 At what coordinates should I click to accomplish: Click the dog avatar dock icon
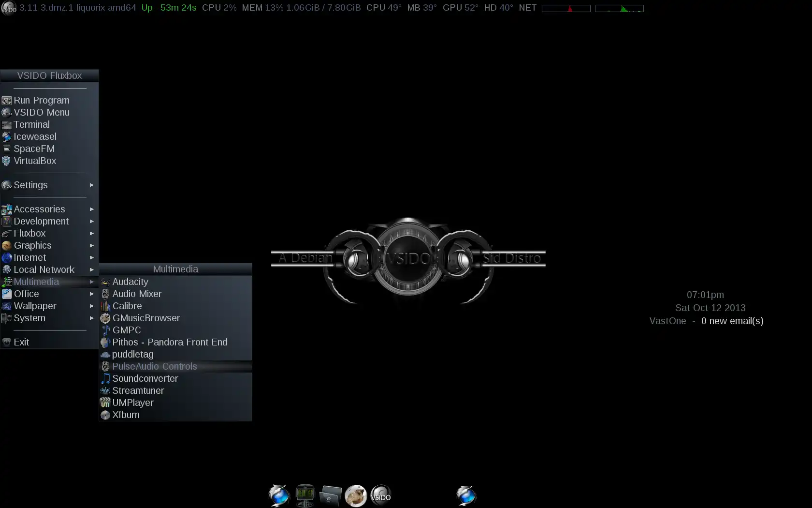point(356,495)
